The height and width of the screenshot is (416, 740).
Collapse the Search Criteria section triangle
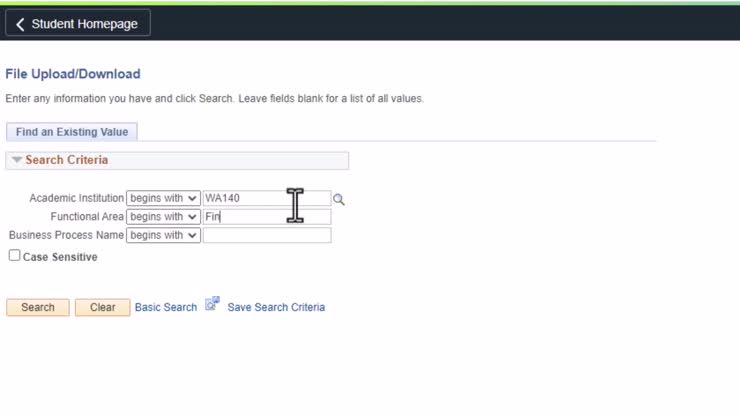point(17,160)
